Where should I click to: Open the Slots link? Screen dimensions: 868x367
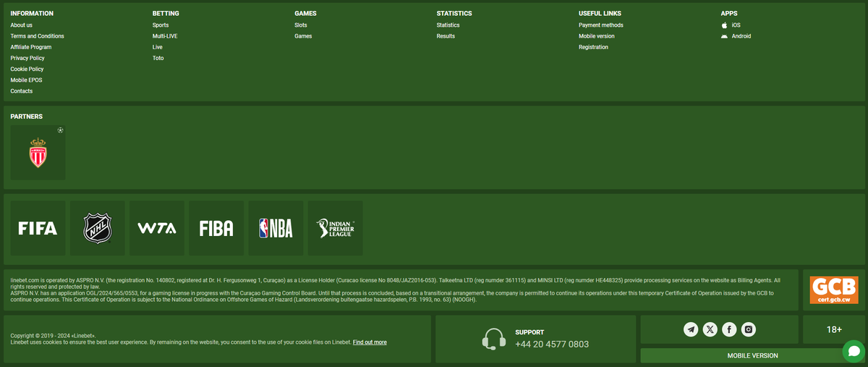point(301,25)
